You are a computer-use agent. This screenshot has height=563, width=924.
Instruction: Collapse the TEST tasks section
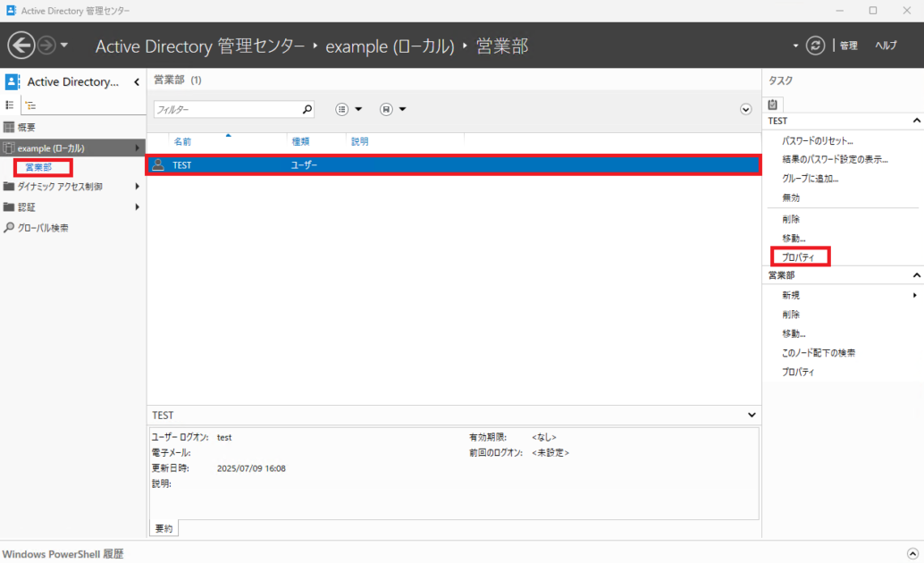[x=916, y=121]
